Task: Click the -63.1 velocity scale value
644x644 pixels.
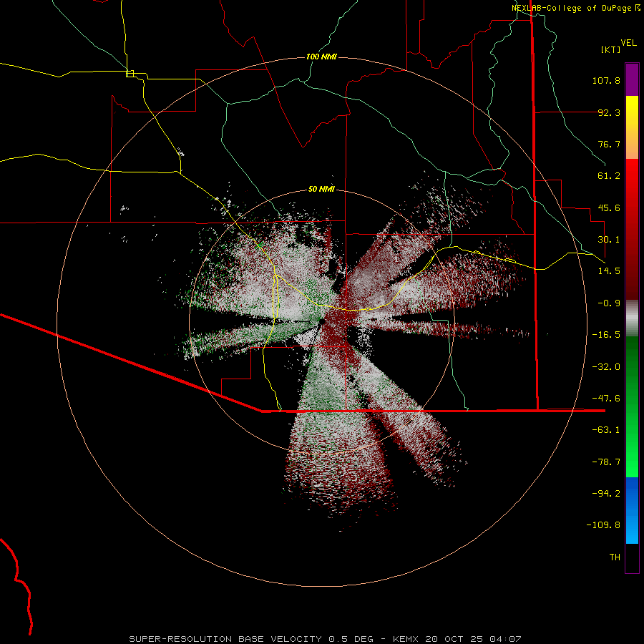Action: (606, 430)
